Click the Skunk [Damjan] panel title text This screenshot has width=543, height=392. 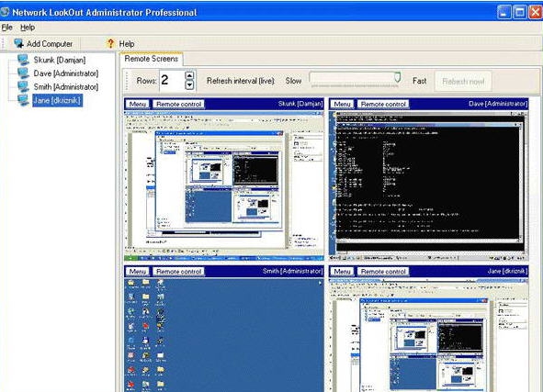click(x=300, y=104)
